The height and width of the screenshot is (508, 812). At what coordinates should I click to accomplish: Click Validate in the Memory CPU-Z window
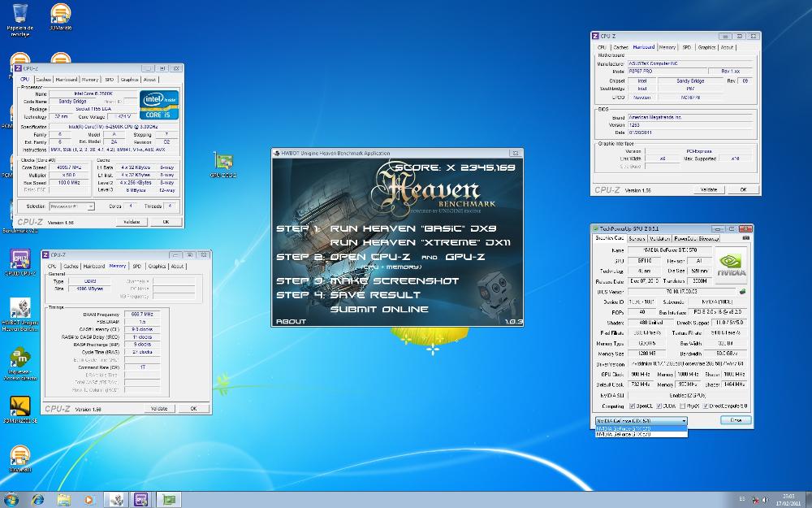point(159,409)
